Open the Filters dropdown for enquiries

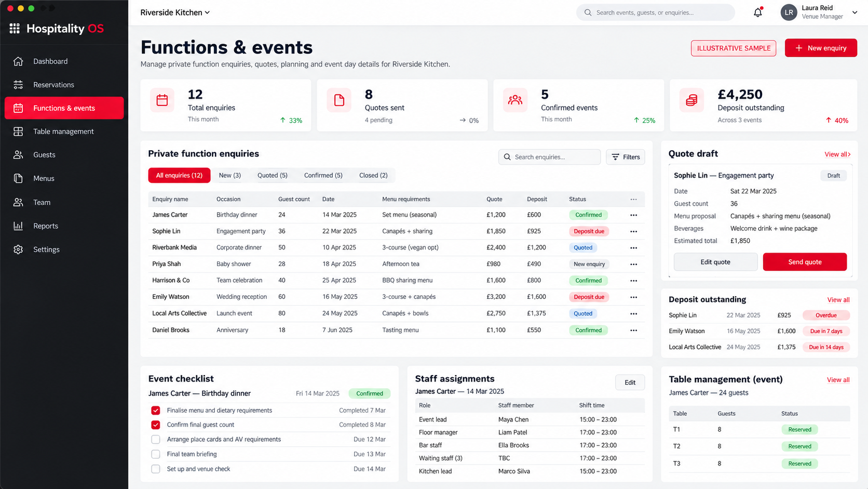click(x=626, y=157)
